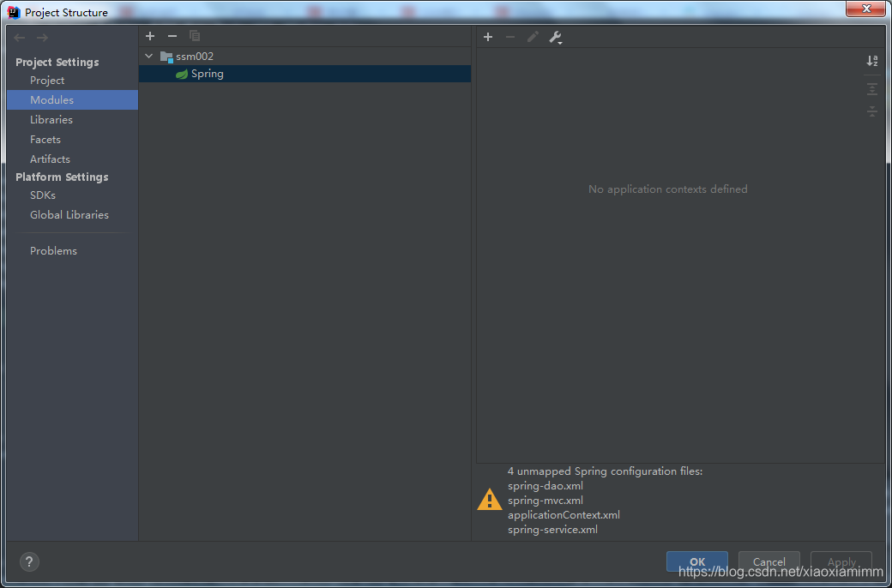The width and height of the screenshot is (892, 588).
Task: Click the Cancel button
Action: click(769, 561)
